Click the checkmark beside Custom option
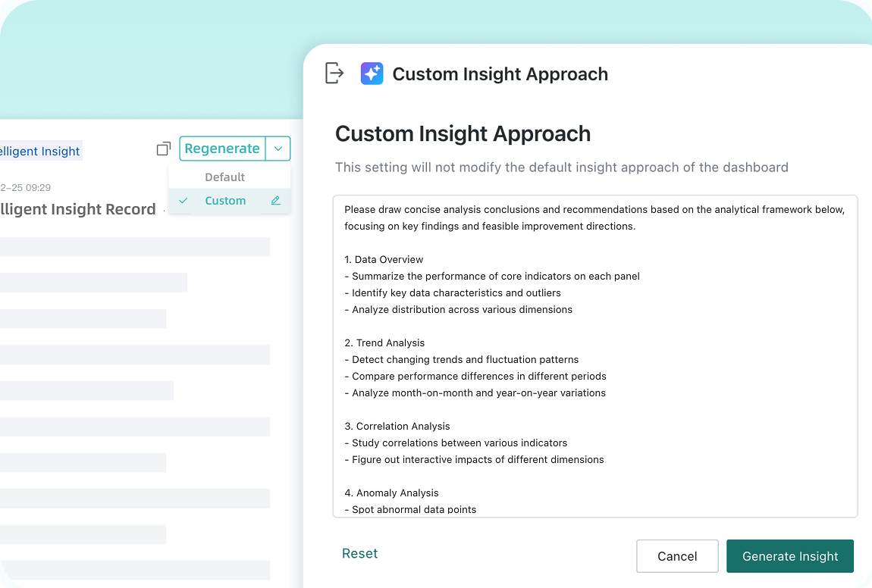 pos(183,201)
